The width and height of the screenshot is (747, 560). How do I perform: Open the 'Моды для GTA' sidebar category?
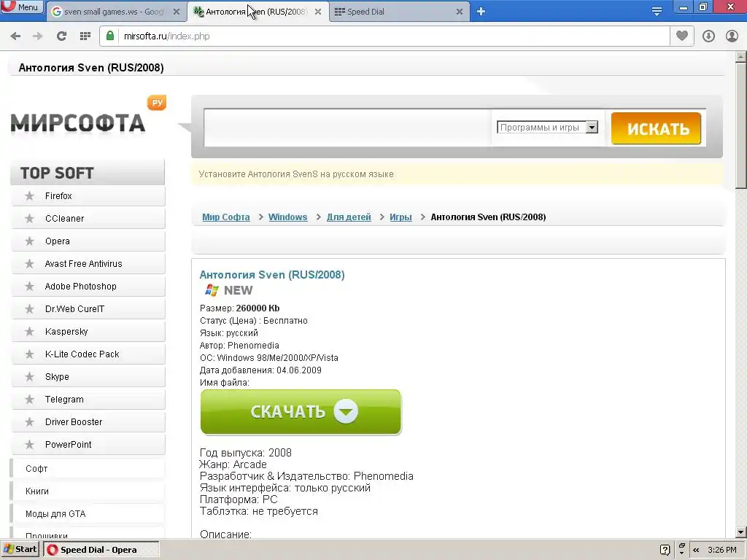click(x=88, y=514)
